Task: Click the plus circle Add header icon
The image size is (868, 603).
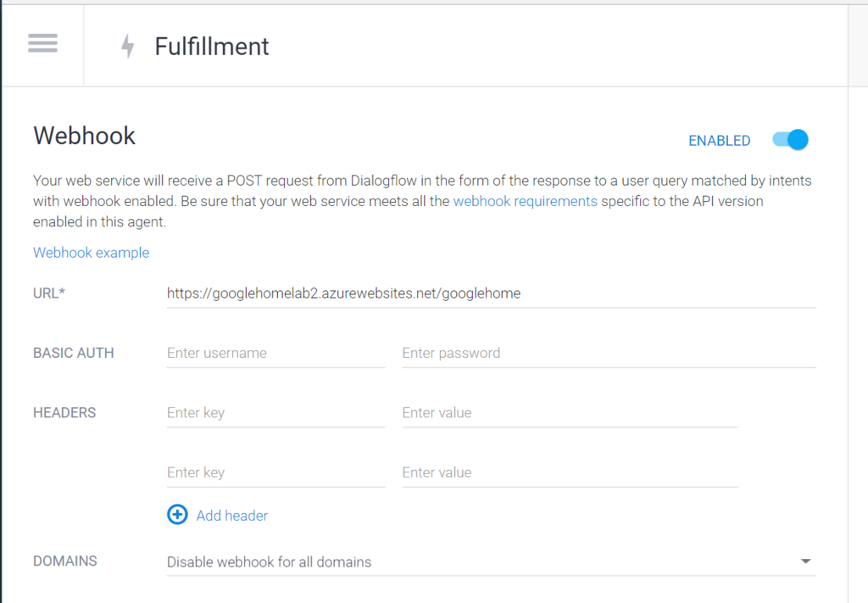Action: 177,515
